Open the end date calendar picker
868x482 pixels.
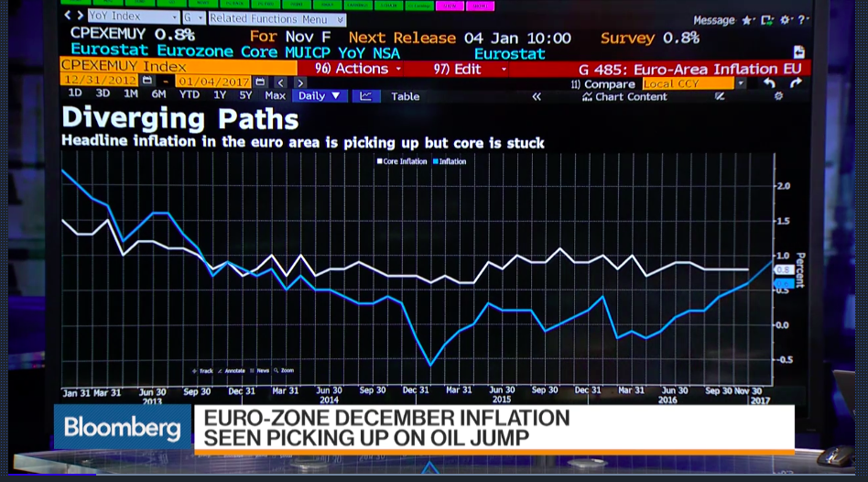(x=260, y=82)
